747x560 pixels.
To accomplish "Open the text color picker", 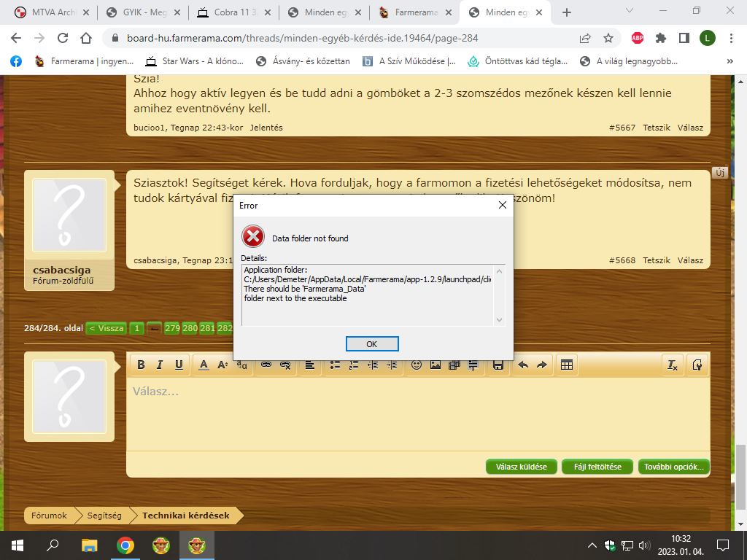I will coord(204,365).
